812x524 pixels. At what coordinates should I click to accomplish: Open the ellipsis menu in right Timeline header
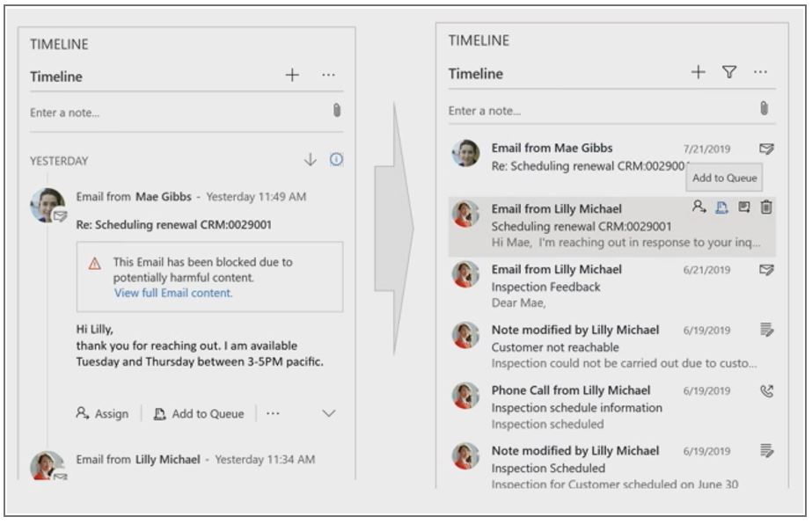760,72
